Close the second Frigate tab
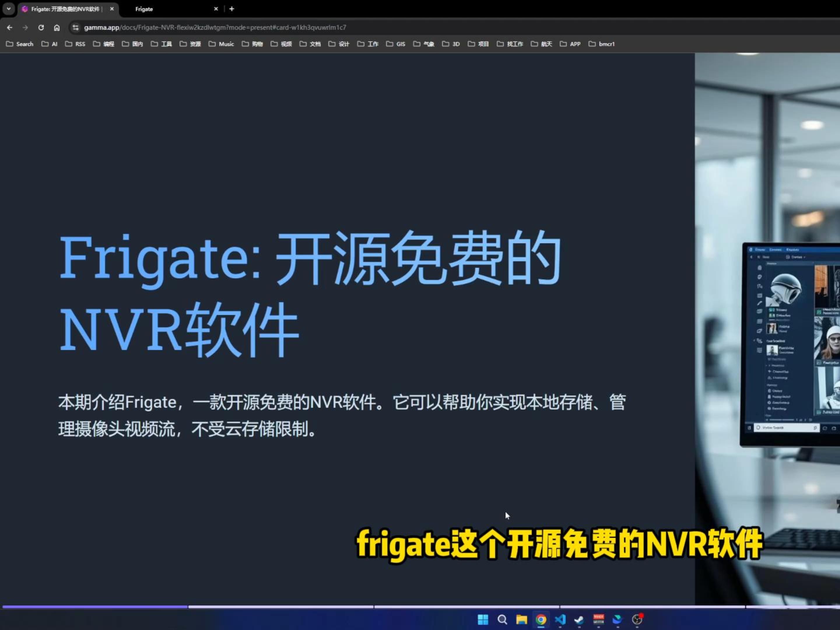Viewport: 840px width, 630px height. [x=216, y=9]
